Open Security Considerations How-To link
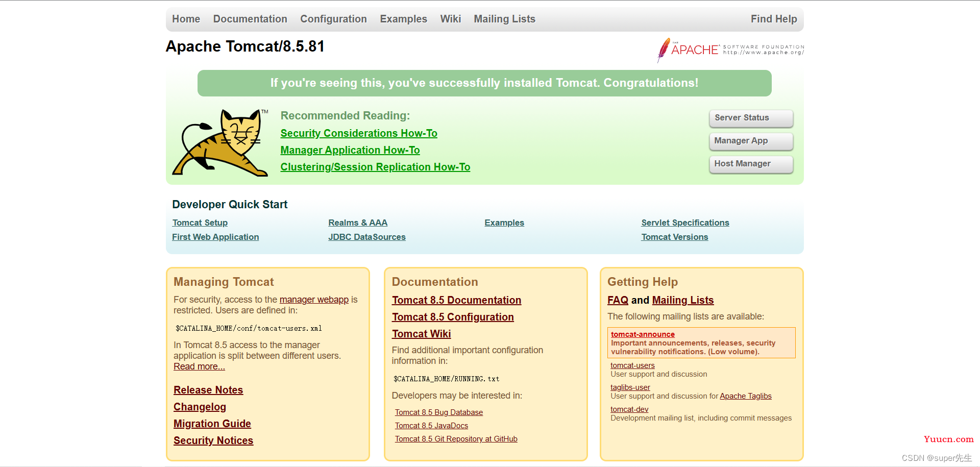 pyautogui.click(x=359, y=133)
